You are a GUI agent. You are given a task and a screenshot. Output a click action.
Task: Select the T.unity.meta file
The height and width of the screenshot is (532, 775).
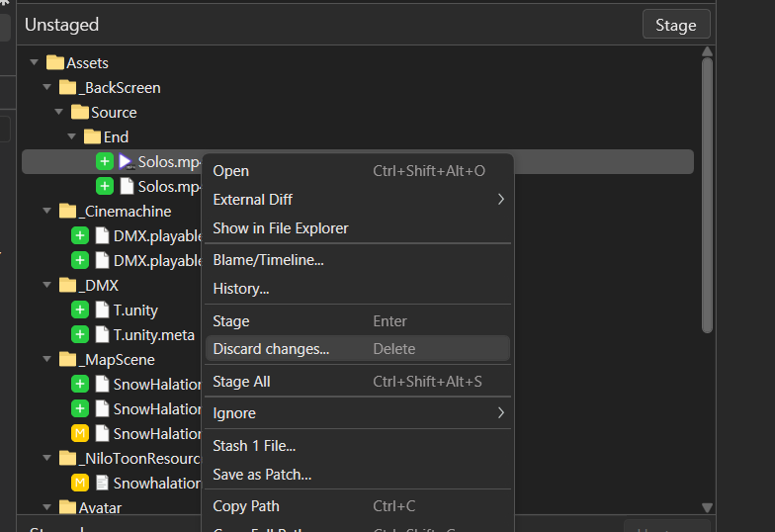click(x=153, y=335)
